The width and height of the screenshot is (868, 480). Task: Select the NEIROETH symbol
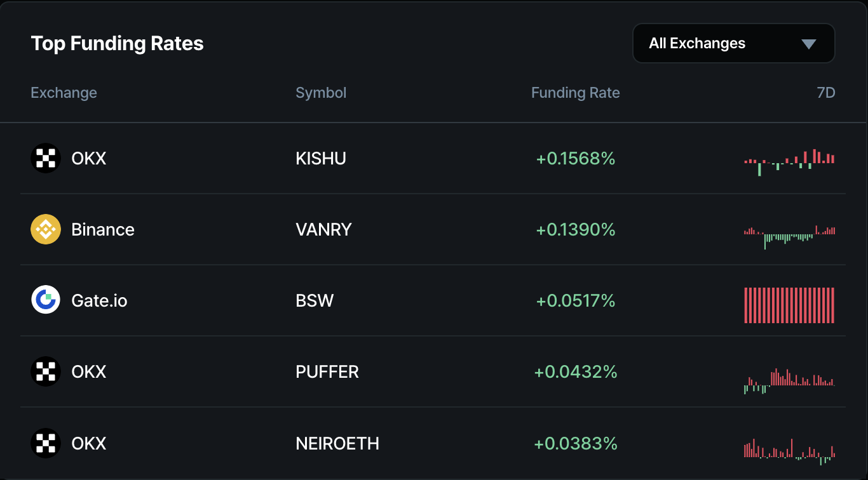(337, 443)
